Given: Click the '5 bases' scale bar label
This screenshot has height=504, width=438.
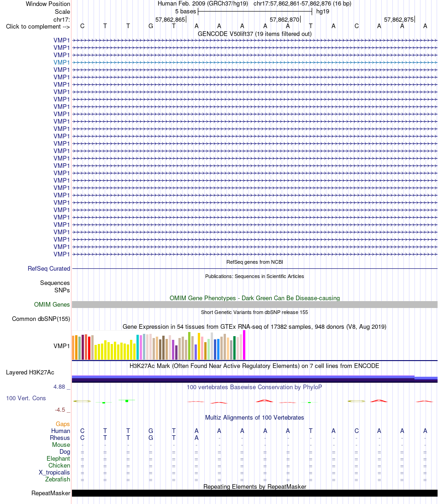Looking at the screenshot, I should click(185, 11).
